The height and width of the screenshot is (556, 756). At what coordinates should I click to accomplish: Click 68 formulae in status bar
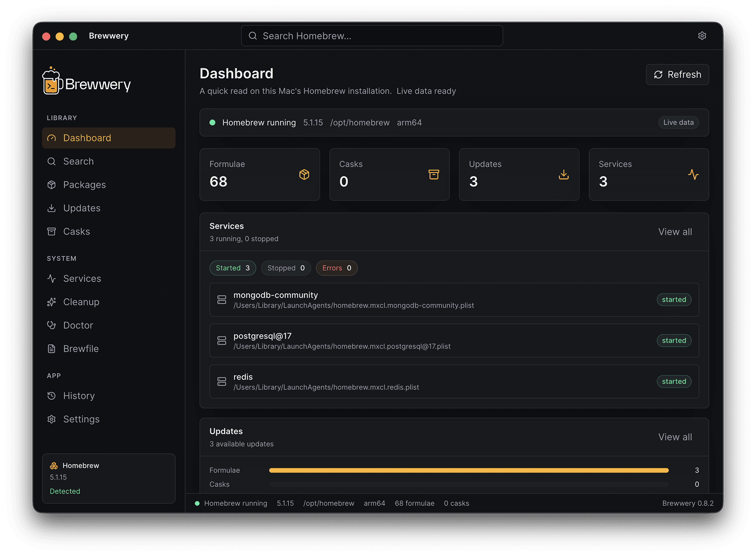pyautogui.click(x=415, y=503)
